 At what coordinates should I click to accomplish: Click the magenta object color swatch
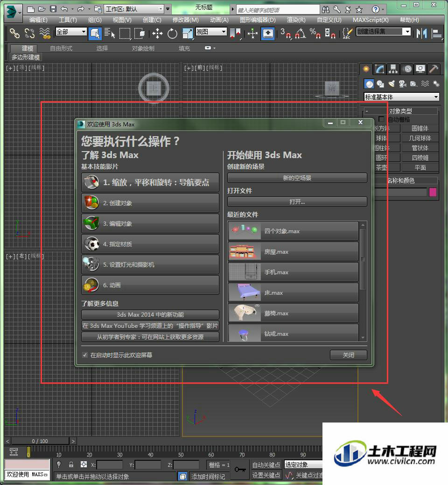[433, 192]
